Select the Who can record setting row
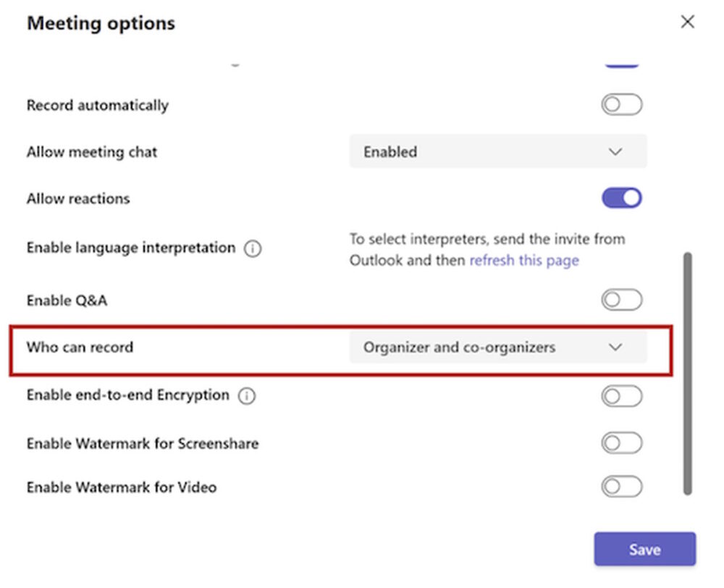The image size is (724, 588). [80, 347]
